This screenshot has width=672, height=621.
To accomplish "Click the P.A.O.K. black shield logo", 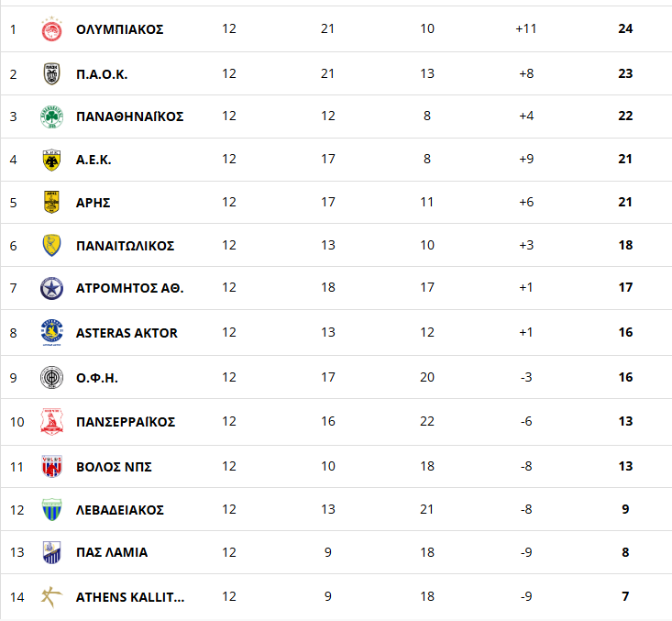I will pos(52,73).
